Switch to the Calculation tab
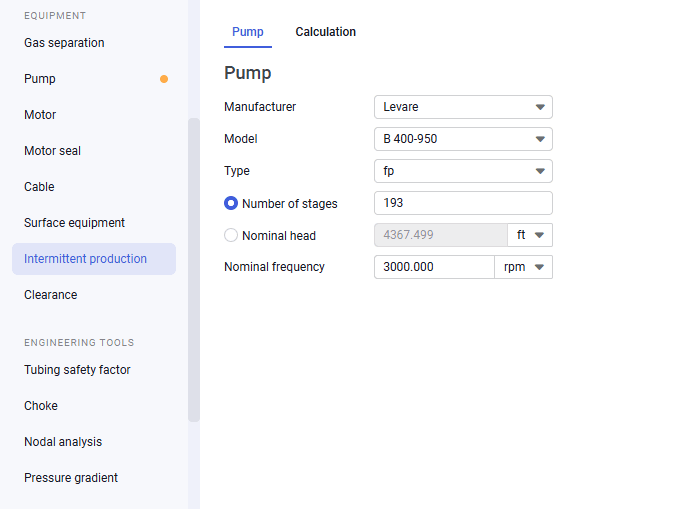The image size is (675, 509). (325, 32)
